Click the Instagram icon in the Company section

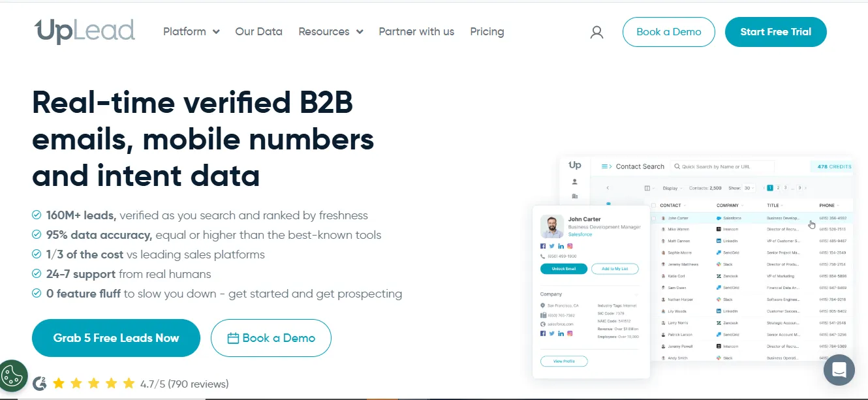point(570,333)
